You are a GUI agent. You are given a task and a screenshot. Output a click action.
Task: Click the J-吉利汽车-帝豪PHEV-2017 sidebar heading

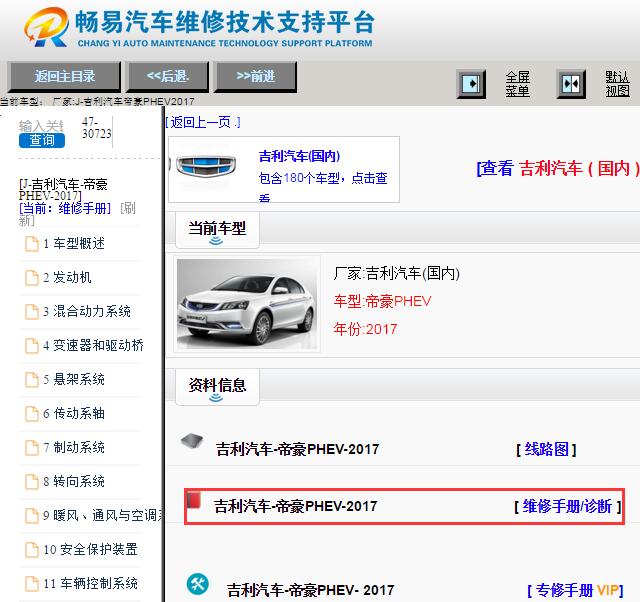click(63, 190)
